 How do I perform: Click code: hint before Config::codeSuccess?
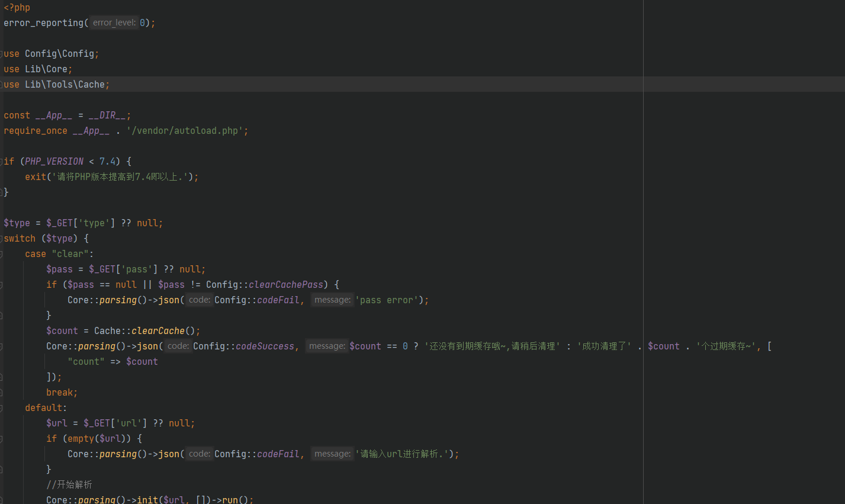(178, 346)
